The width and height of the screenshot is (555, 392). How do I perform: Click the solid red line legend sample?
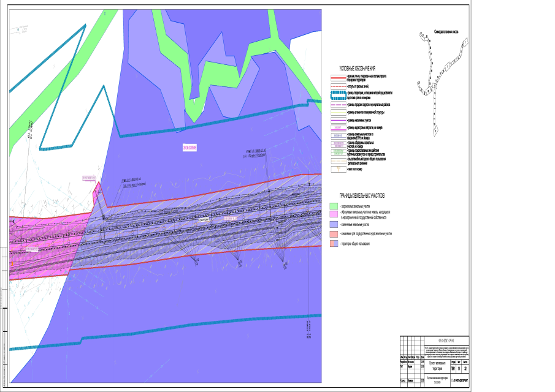pyautogui.click(x=337, y=78)
